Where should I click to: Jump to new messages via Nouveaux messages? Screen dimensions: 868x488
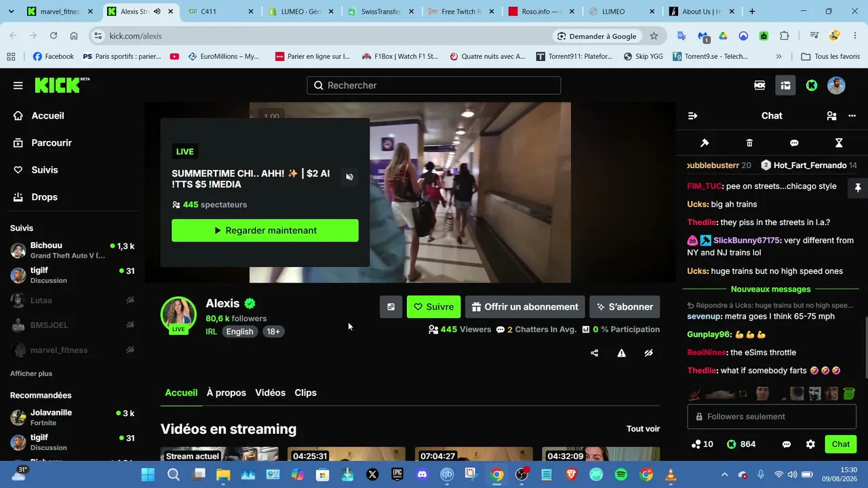[770, 289]
